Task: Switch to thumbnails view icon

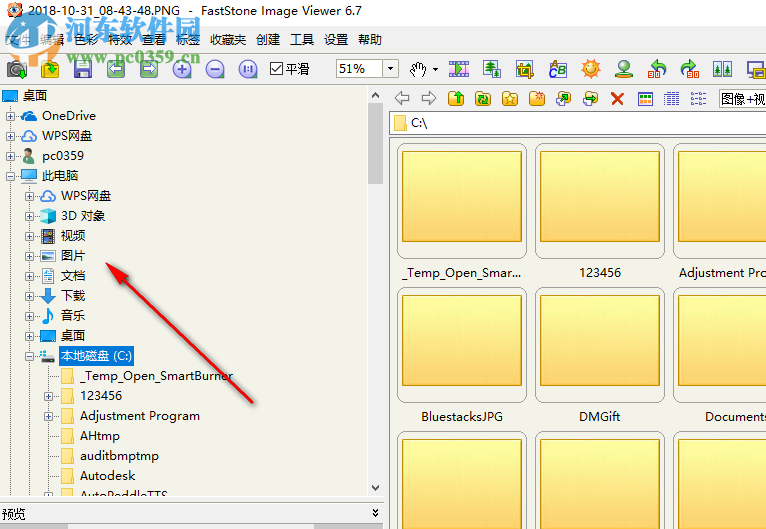Action: (645, 99)
